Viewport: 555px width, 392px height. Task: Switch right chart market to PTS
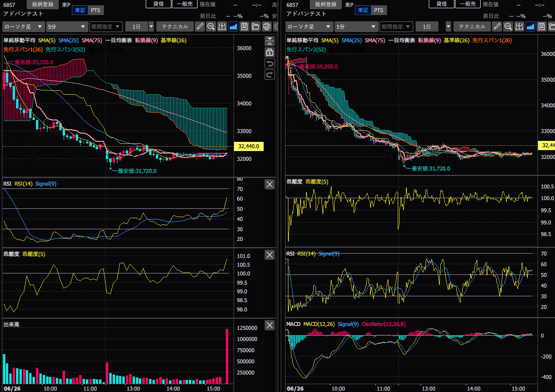[378, 10]
